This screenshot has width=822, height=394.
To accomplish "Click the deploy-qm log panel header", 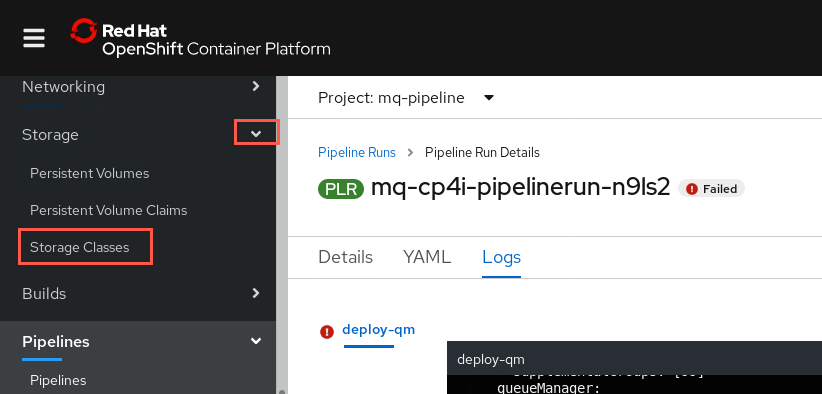I will pyautogui.click(x=634, y=359).
